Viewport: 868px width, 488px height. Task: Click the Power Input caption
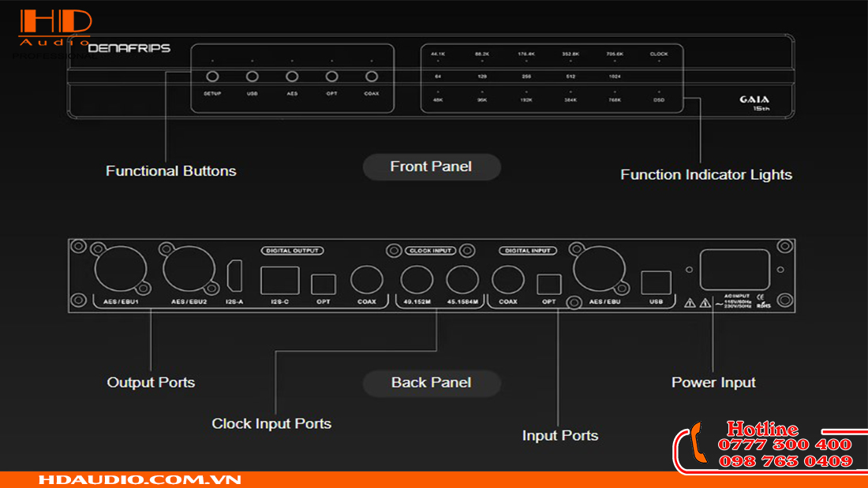click(713, 382)
